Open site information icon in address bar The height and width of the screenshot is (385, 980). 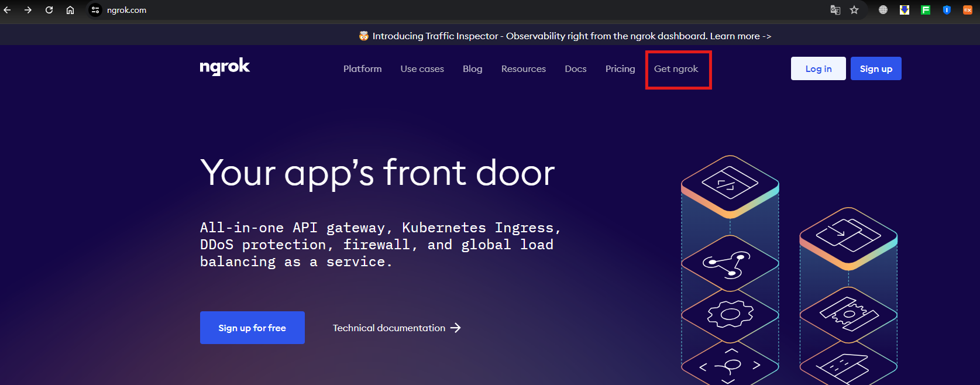[x=95, y=10]
